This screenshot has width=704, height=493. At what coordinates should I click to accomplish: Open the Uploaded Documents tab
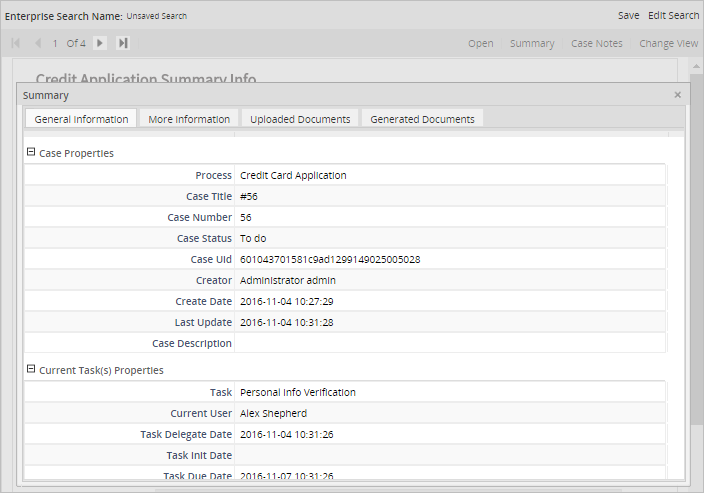tap(300, 119)
